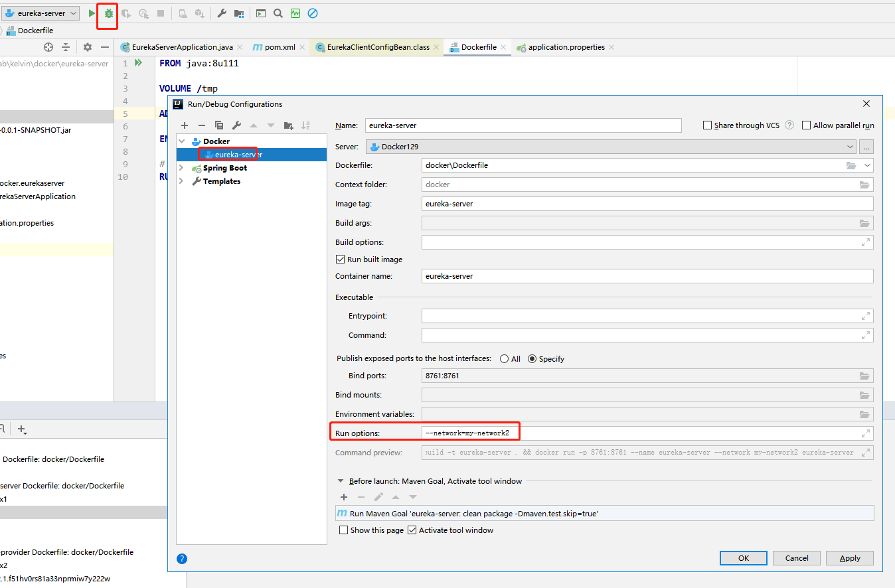
Task: Click the server browse ellipsis button
Action: pyautogui.click(x=866, y=147)
